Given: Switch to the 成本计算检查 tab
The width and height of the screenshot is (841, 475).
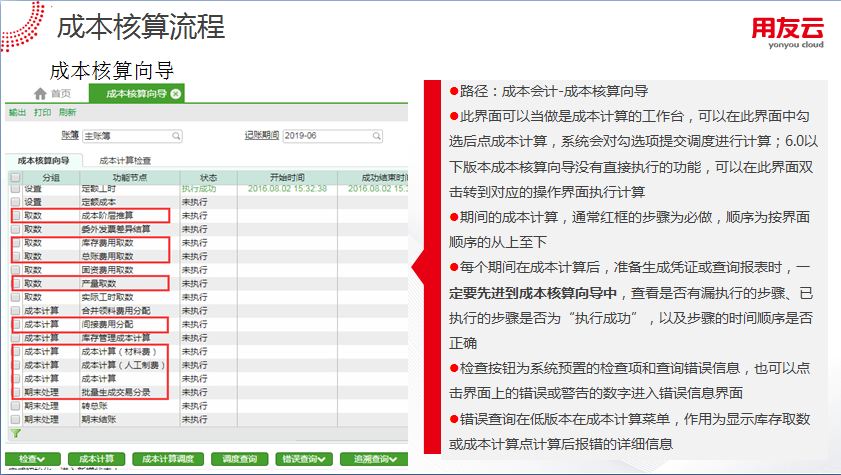Looking at the screenshot, I should click(125, 160).
